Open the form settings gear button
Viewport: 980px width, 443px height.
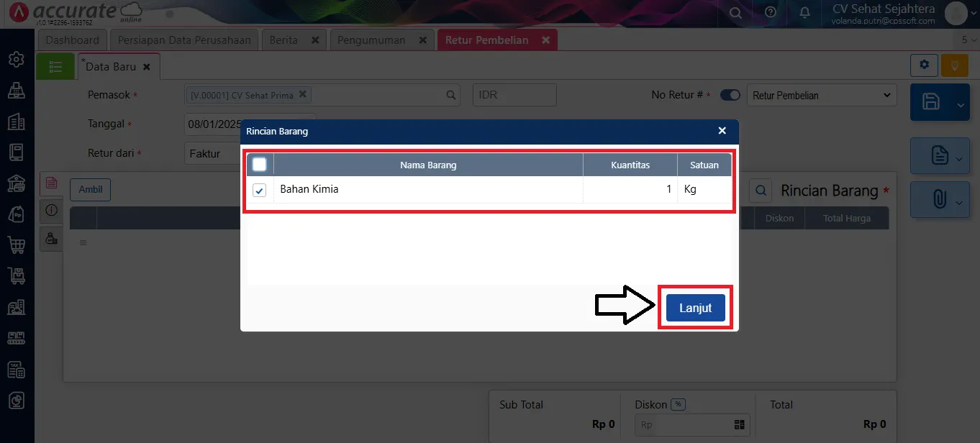[924, 65]
